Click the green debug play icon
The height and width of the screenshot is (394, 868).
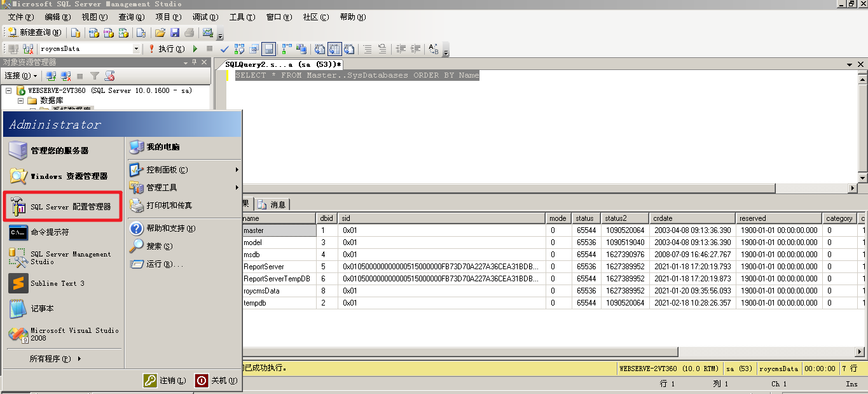click(195, 48)
